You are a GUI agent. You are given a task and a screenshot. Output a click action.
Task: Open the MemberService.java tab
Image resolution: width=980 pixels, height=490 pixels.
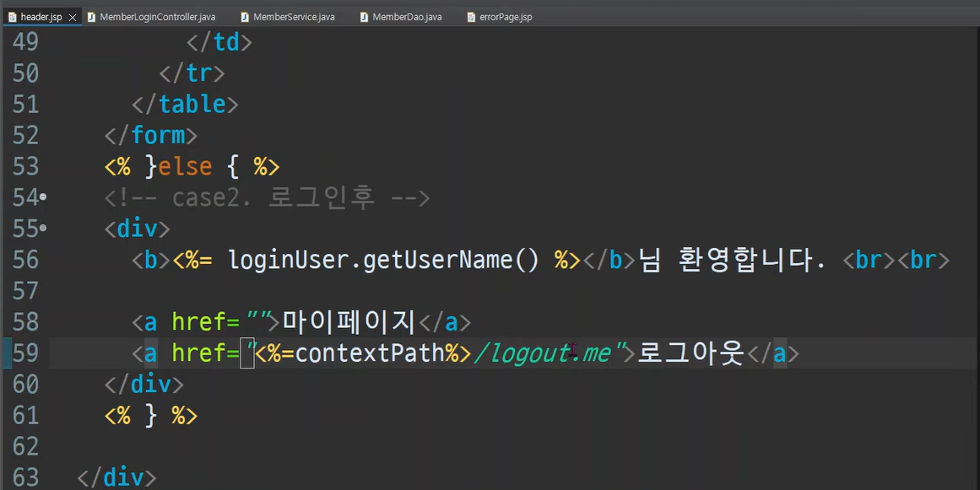click(294, 17)
